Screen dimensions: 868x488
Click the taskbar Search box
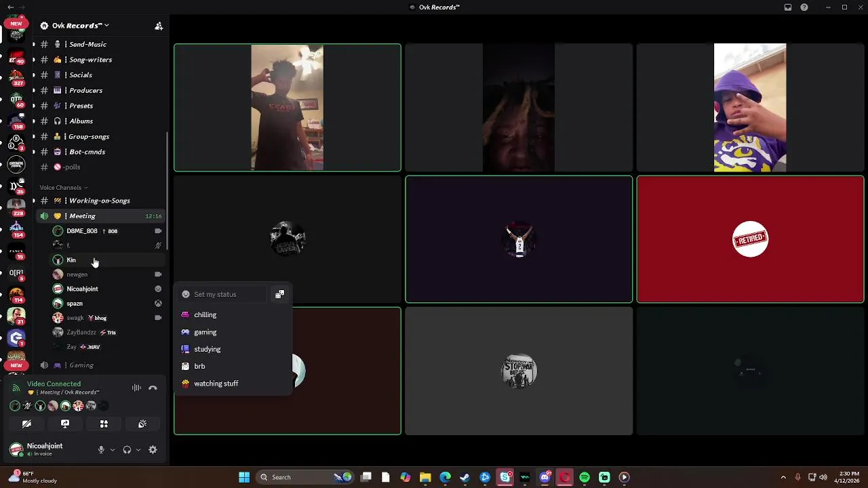(305, 477)
